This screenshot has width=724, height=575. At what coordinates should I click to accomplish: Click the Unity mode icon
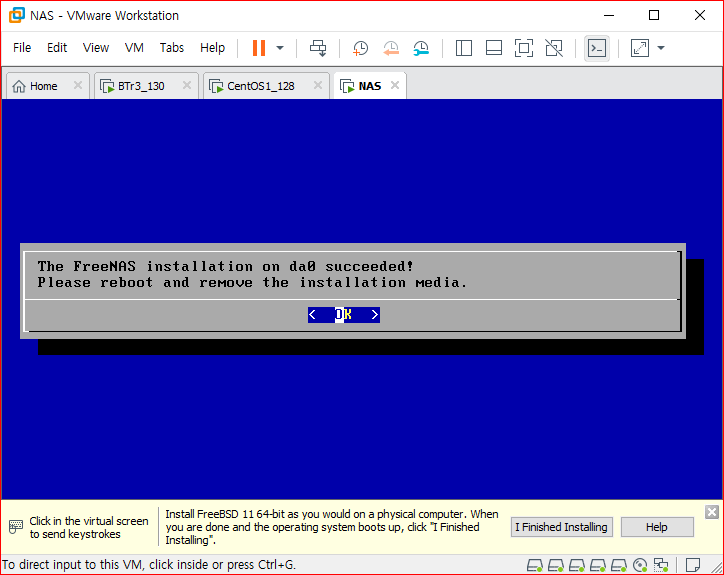tap(554, 48)
